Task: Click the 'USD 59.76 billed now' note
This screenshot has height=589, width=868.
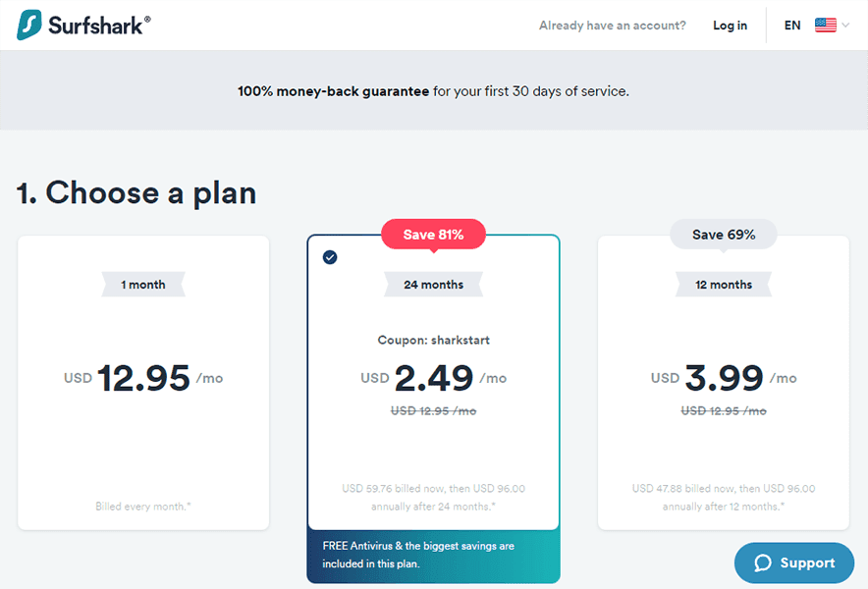Action: pos(433,497)
